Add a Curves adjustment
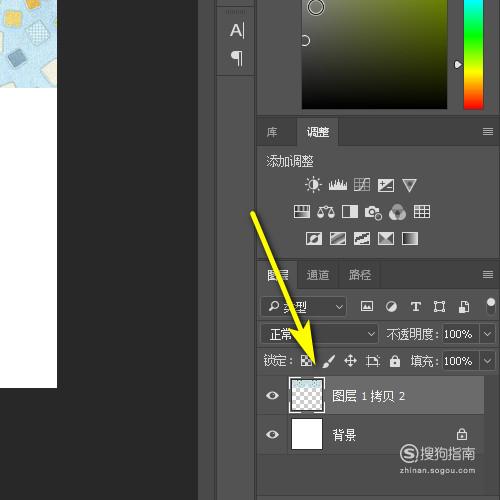500x500 pixels. pyautogui.click(x=362, y=185)
